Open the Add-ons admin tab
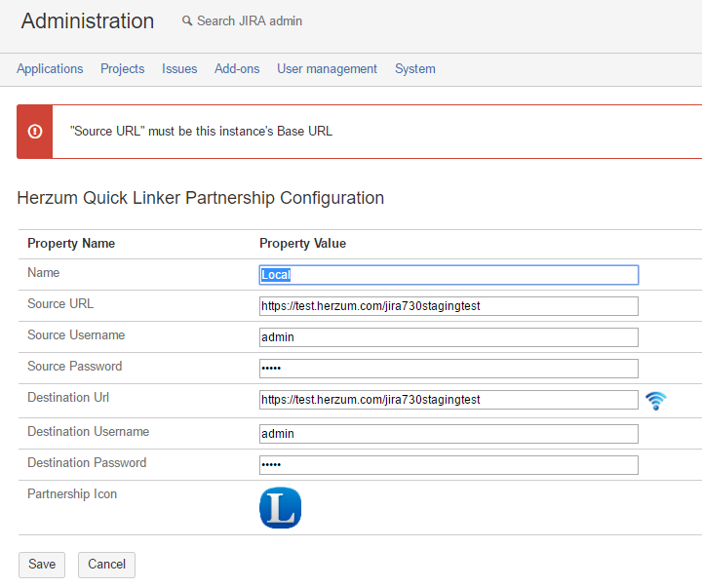The image size is (702, 588). (237, 69)
